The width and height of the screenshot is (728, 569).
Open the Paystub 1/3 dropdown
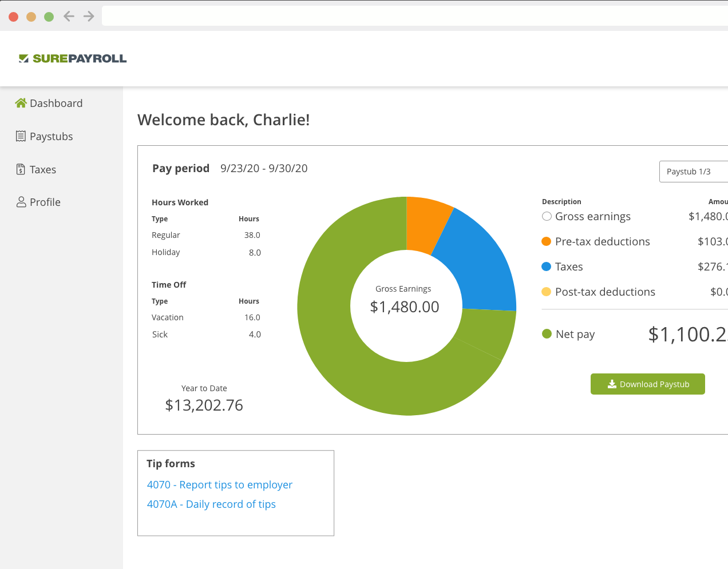(693, 172)
